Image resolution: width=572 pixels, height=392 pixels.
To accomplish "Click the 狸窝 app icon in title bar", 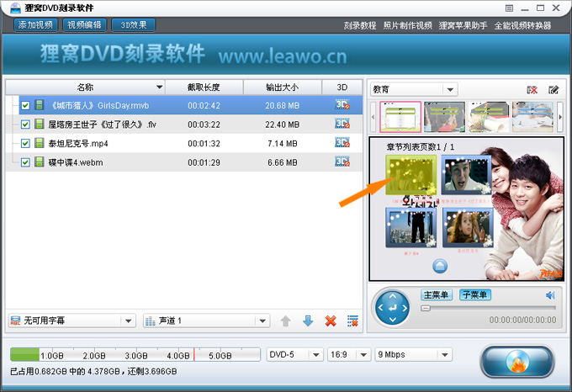I will (x=15, y=8).
